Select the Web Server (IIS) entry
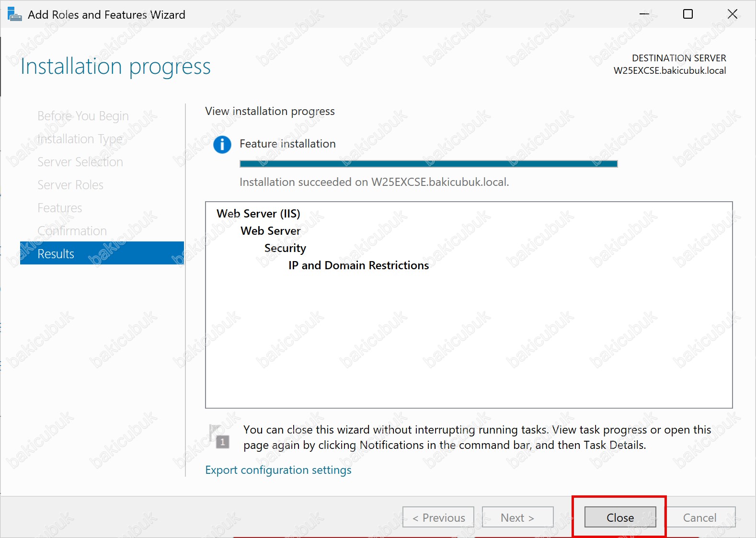Screen dimensions: 756x538 pos(258,214)
